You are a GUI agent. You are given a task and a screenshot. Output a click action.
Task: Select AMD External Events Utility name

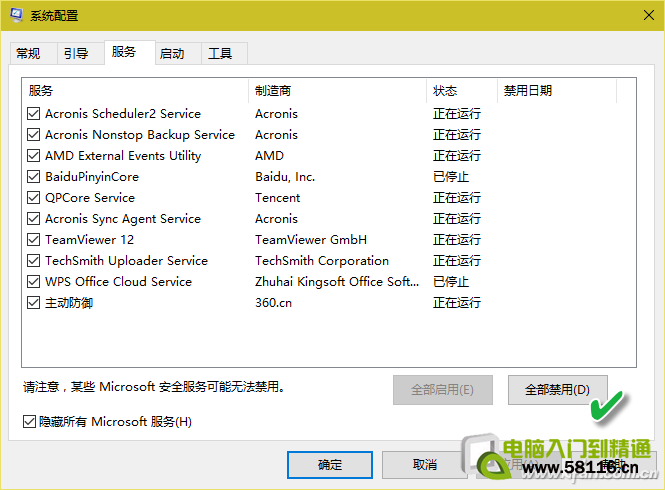(x=123, y=156)
